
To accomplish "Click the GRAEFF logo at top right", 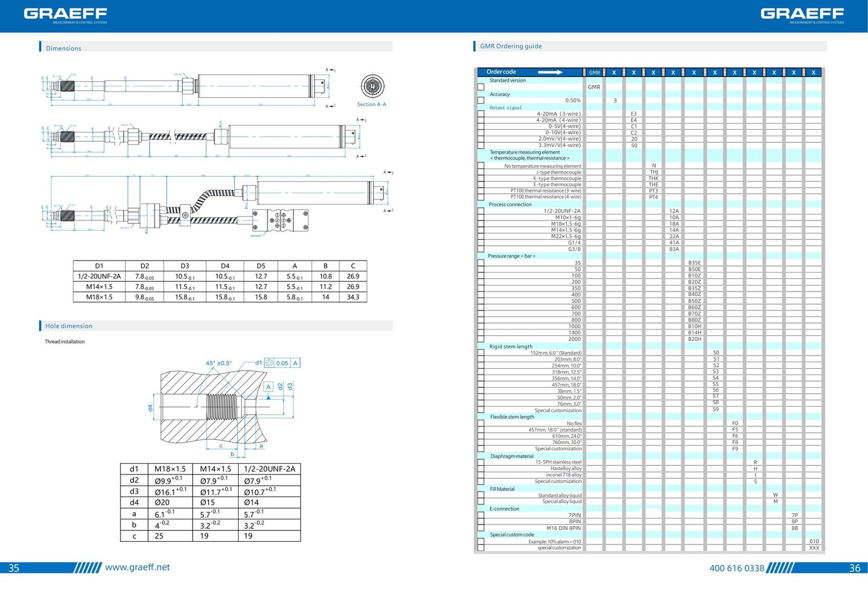I will (x=802, y=15).
